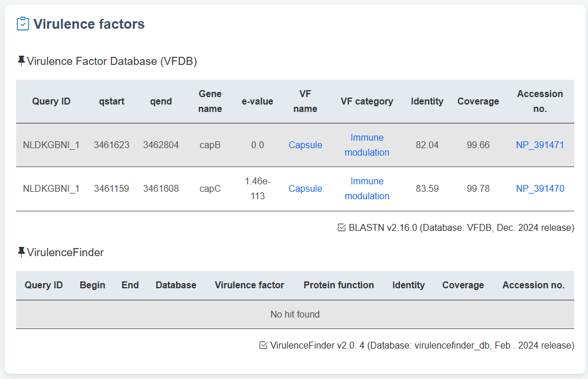Click the checkbox icon before BLASTN v2.16.0
Image resolution: width=588 pixels, height=379 pixels.
(342, 228)
